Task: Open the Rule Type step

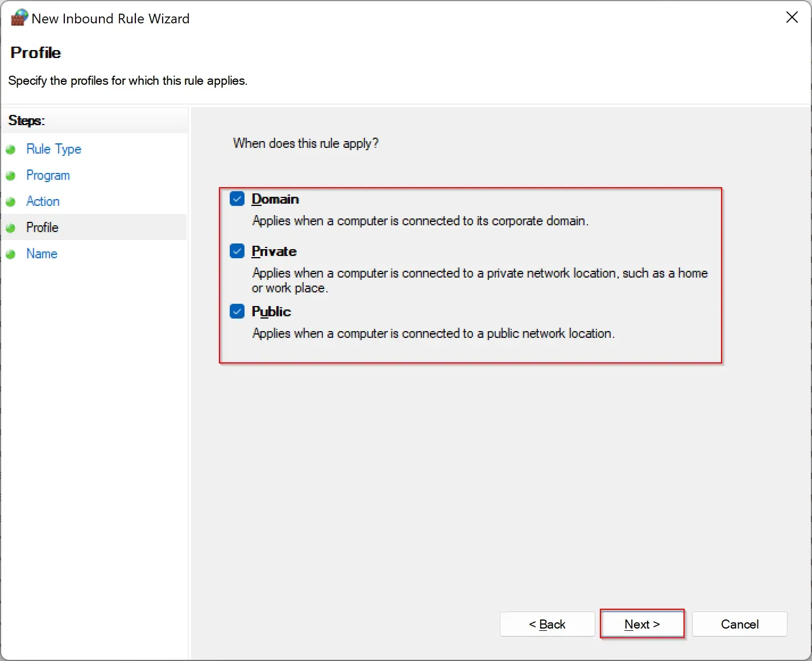Action: 54,149
